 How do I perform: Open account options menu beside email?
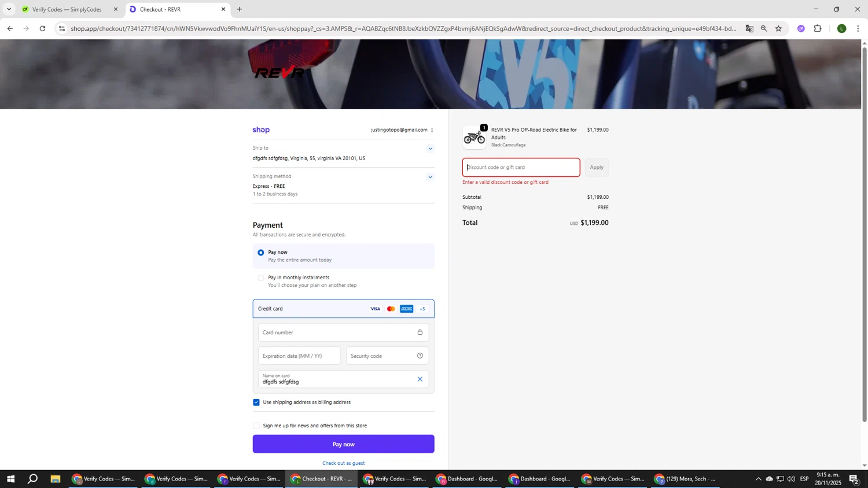[x=432, y=130]
